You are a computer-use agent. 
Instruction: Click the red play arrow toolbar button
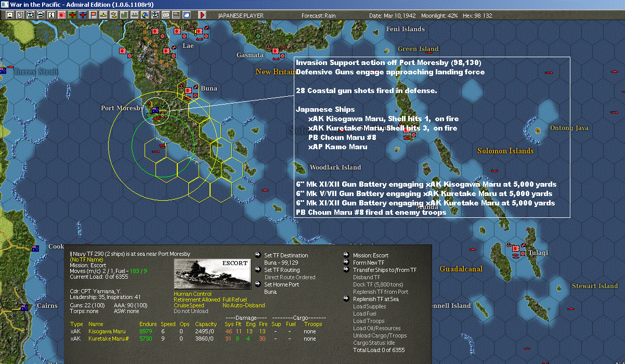click(203, 15)
